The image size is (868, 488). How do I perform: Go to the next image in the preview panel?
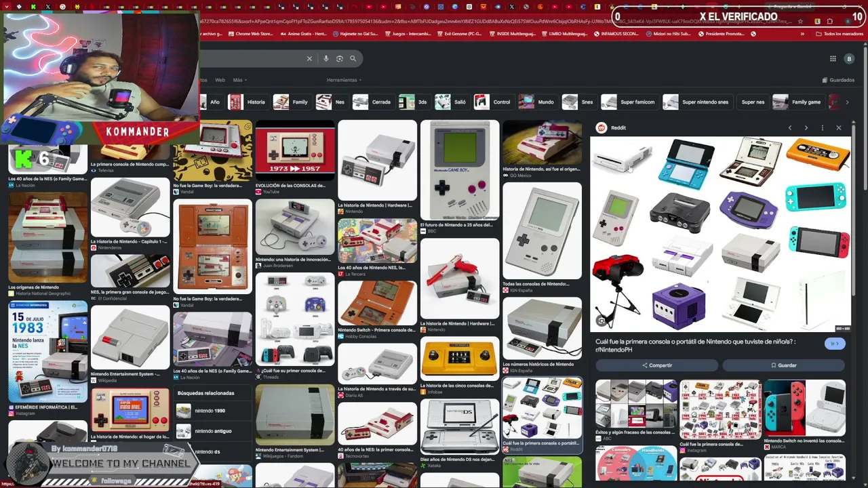806,128
